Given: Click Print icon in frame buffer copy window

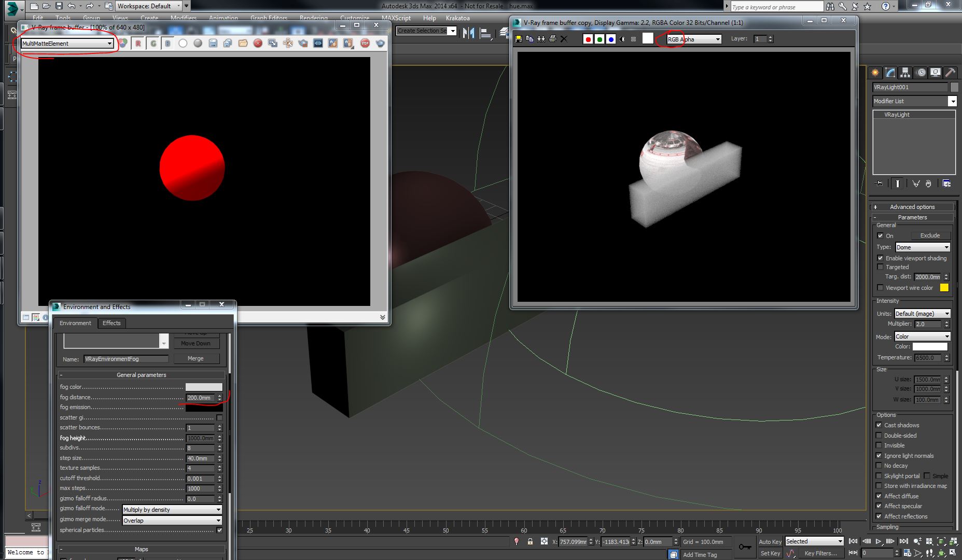Looking at the screenshot, I should pyautogui.click(x=552, y=39).
